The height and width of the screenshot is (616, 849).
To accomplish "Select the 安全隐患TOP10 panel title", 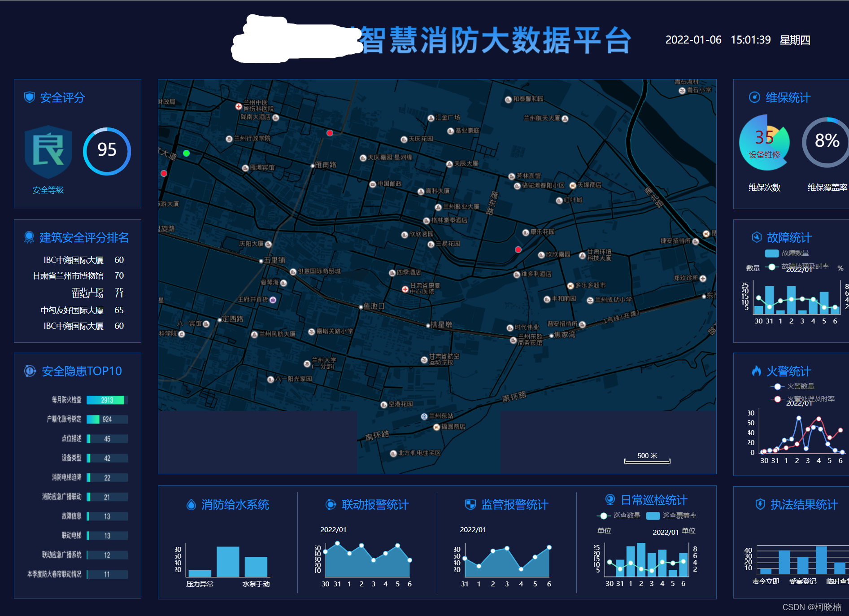I will point(81,371).
